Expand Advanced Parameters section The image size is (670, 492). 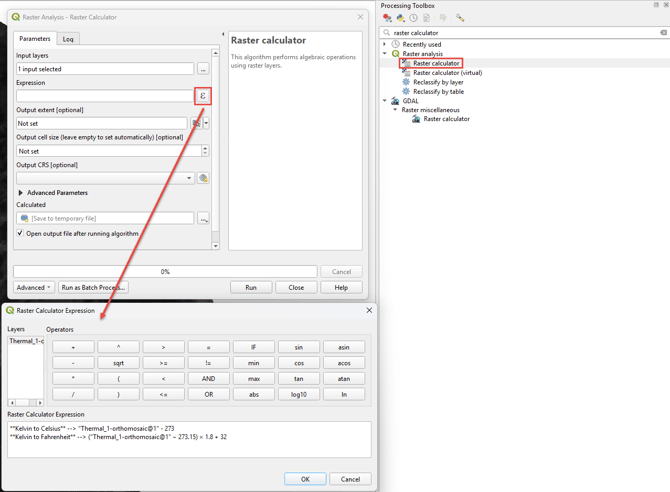click(x=21, y=193)
